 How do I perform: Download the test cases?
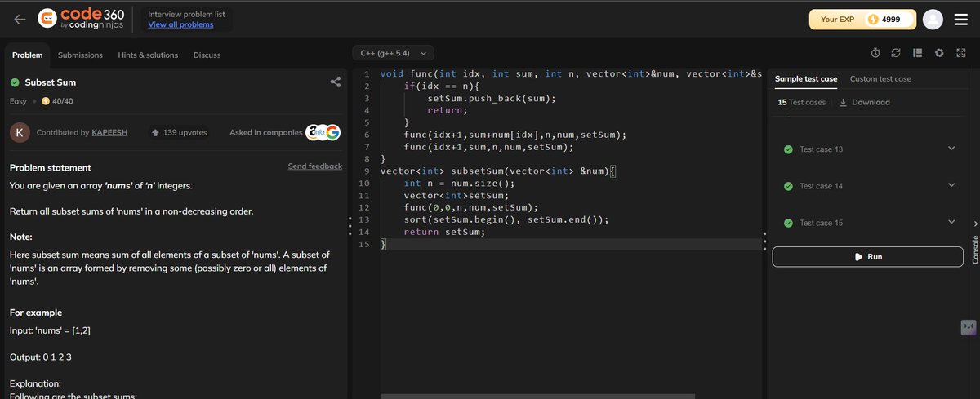pos(864,102)
